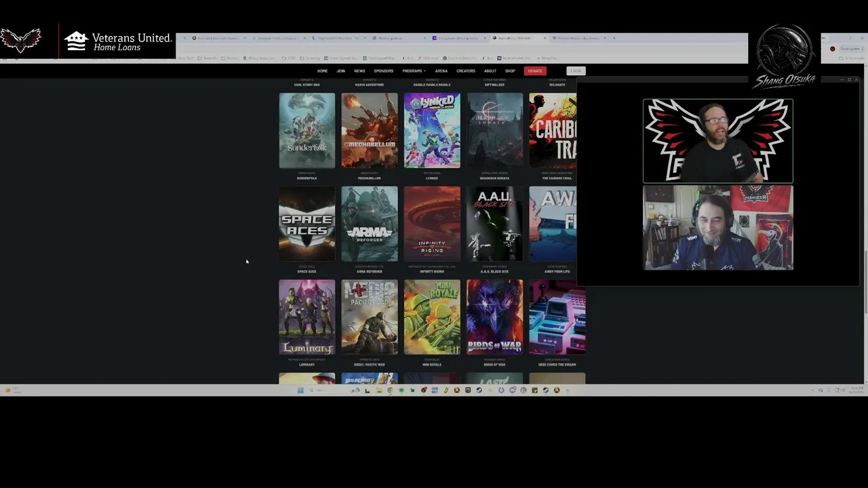Click the A.A.U. BLACK SITE title text
Image resolution: width=868 pixels, height=488 pixels.
tap(494, 272)
